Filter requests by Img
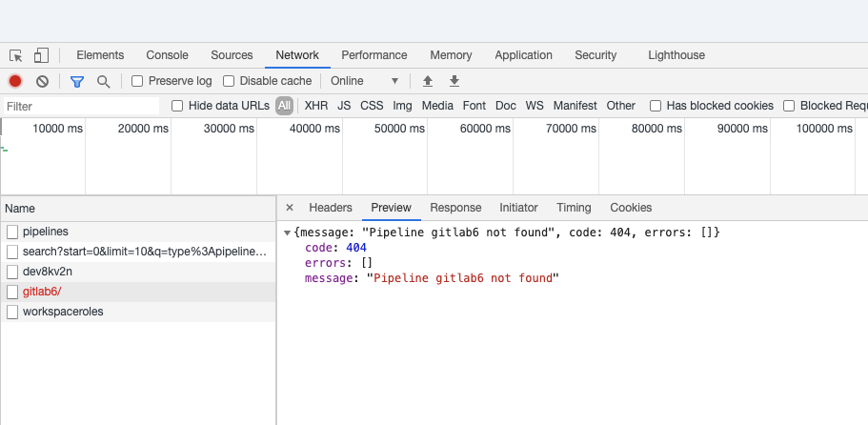The width and height of the screenshot is (868, 425). click(x=402, y=106)
